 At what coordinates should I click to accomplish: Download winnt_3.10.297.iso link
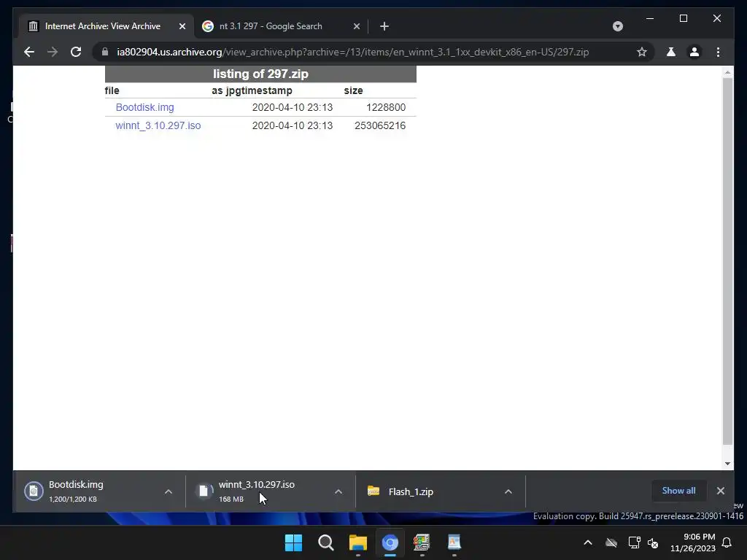[x=158, y=125]
